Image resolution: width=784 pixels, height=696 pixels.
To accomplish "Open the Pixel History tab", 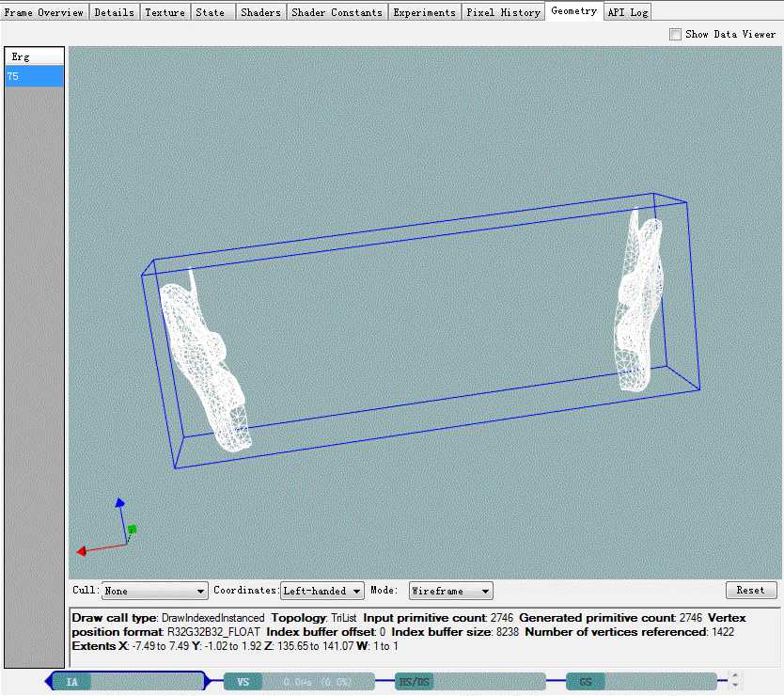I will tap(503, 12).
